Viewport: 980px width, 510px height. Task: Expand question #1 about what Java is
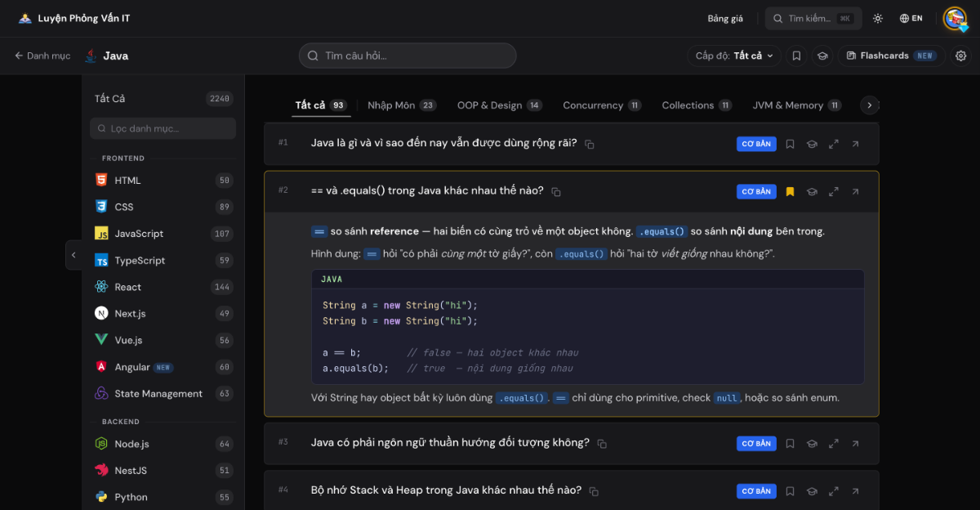[443, 143]
